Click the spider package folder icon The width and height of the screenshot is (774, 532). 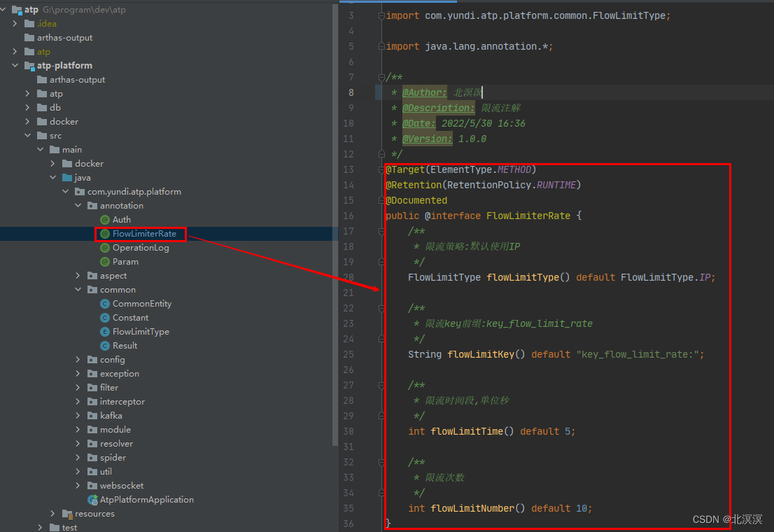92,457
